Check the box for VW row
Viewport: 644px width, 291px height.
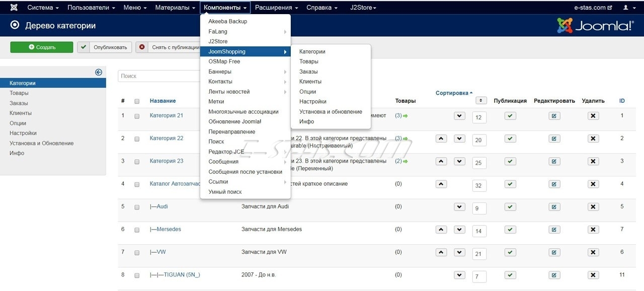[x=137, y=252]
